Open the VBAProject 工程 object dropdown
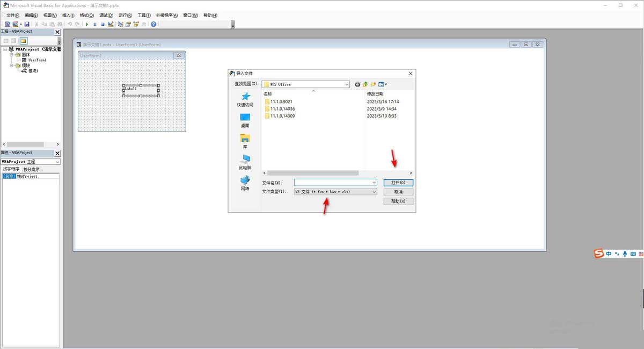Image resolution: width=644 pixels, height=349 pixels. tap(57, 162)
